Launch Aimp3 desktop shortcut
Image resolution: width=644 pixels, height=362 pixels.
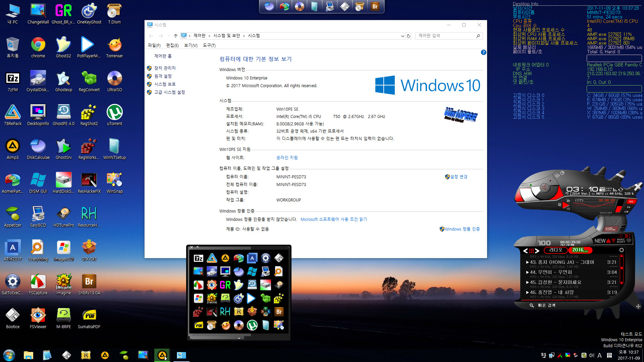point(12,149)
